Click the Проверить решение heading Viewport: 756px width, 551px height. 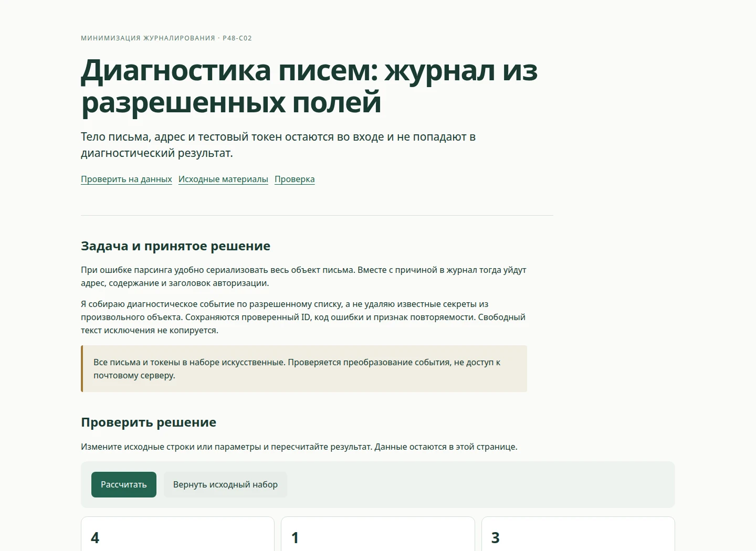149,422
